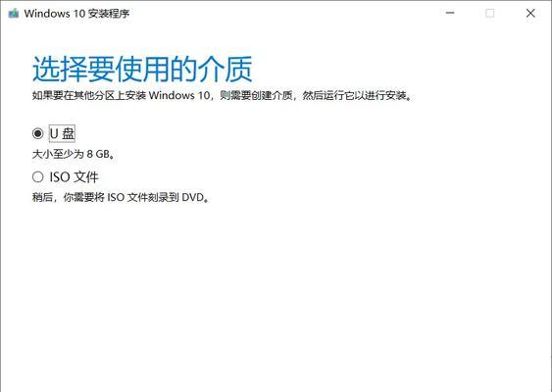
Task: Select the ISO 文件 radio button circle
Action: (37, 176)
